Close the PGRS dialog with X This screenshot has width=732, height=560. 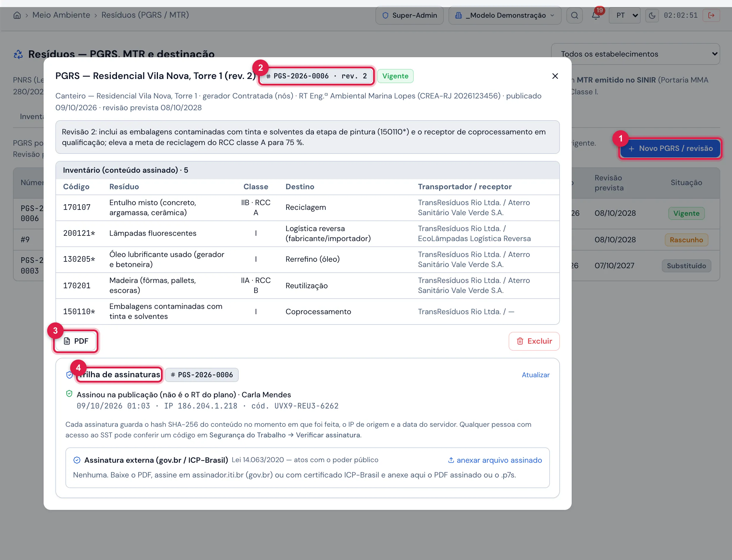coord(555,76)
